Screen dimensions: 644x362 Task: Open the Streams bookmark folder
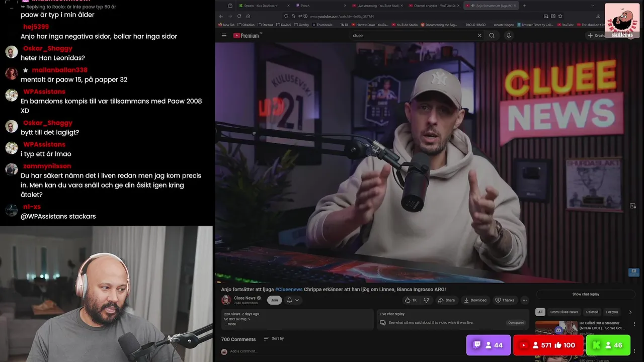265,25
